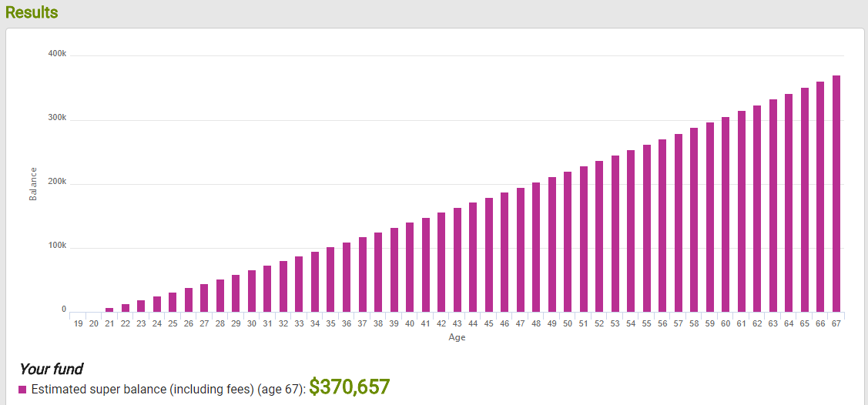Click the magenta legend swatch for estimated super balance
Viewport: 868px width, 405px height.
[23, 390]
